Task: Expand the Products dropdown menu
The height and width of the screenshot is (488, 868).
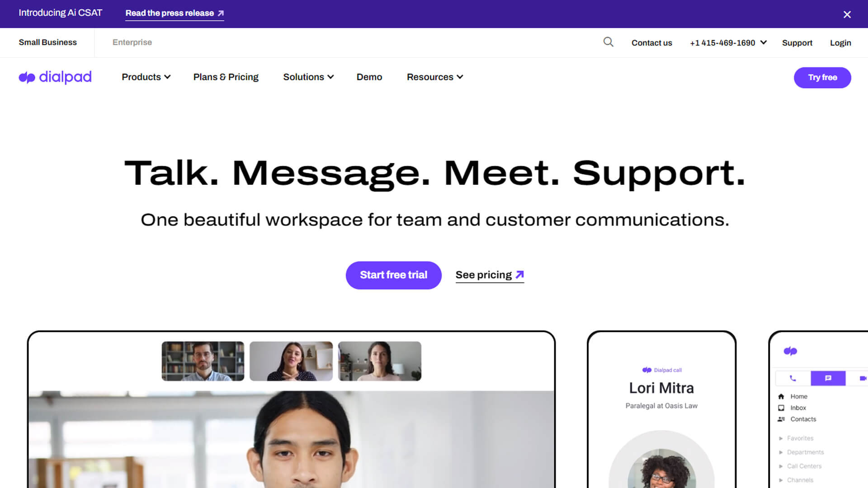Action: [x=146, y=77]
